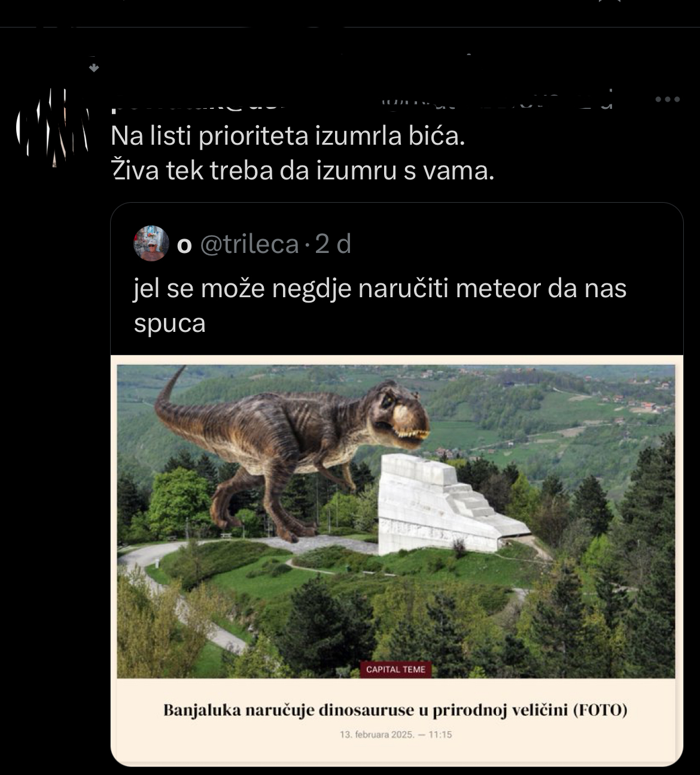This screenshot has height=775, width=700.
Task: Open the 'Banjaluka naručuje dinosauruse' headline
Action: point(395,710)
